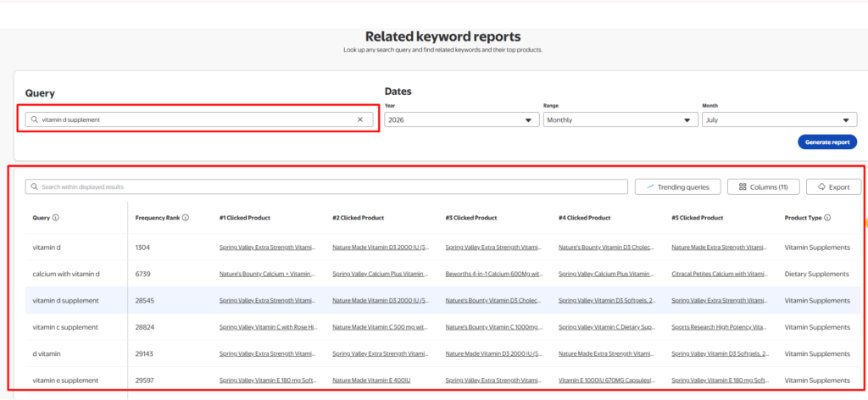Open Nature Made Vitamin C 500 mg link
Screen dimensions: 868x400
pos(381,327)
